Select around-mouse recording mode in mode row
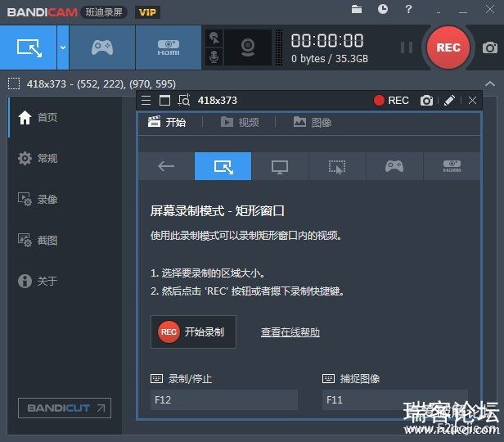 point(337,166)
